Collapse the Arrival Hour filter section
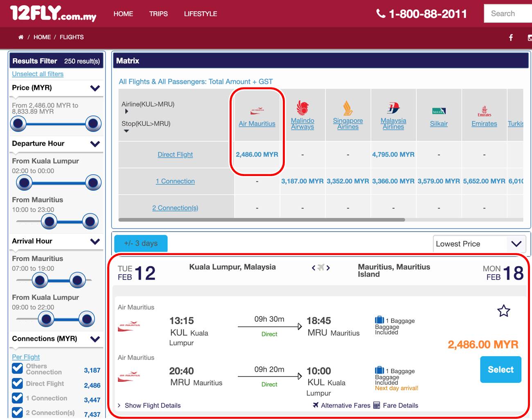This screenshot has height=420, width=532. coord(95,242)
